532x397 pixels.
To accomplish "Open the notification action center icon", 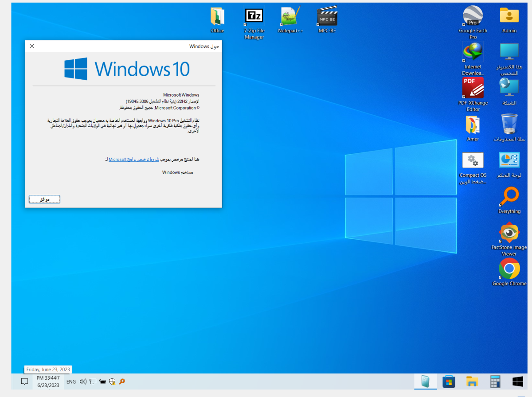I will pyautogui.click(x=24, y=381).
